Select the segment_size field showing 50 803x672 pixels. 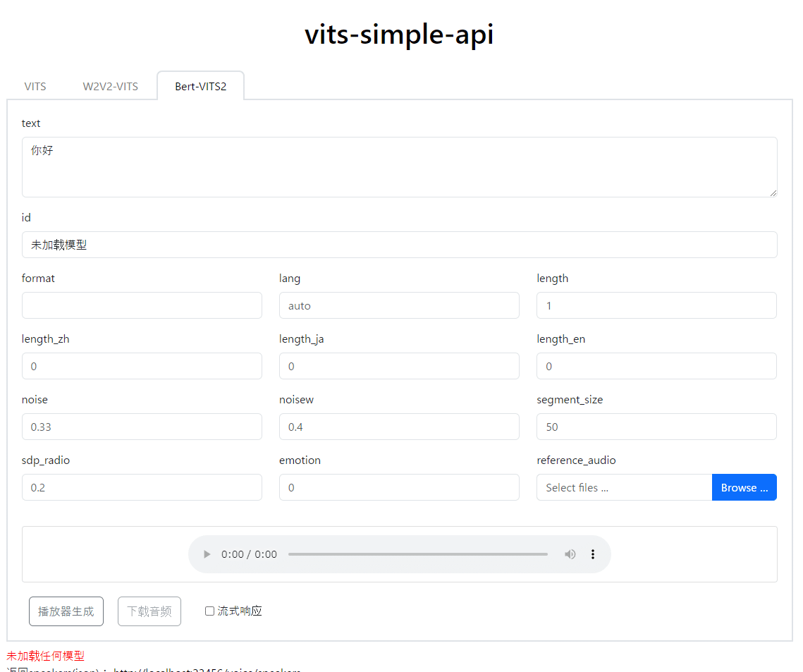pyautogui.click(x=656, y=427)
